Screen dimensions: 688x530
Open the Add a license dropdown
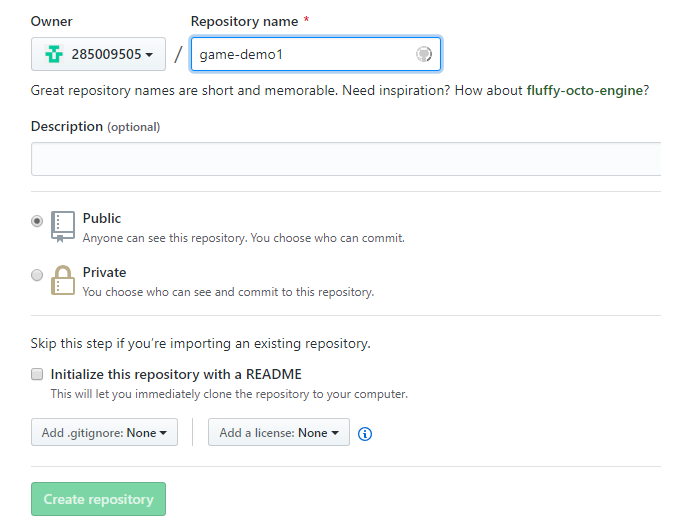tap(279, 432)
